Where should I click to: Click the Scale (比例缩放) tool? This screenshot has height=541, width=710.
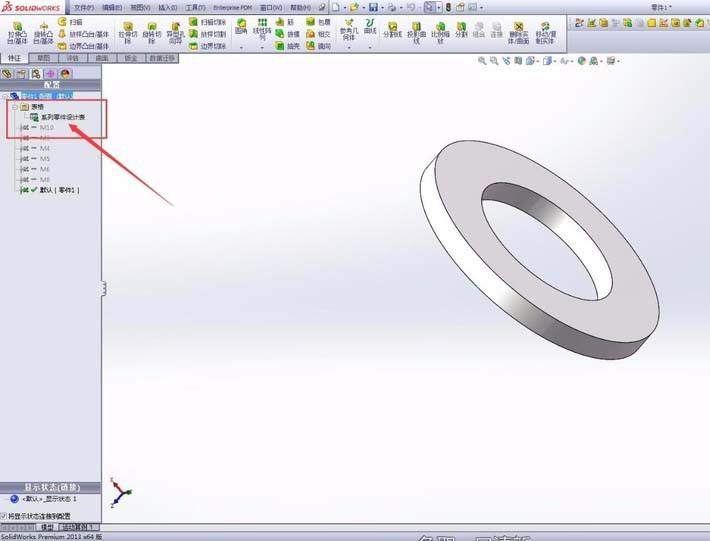tap(440, 33)
